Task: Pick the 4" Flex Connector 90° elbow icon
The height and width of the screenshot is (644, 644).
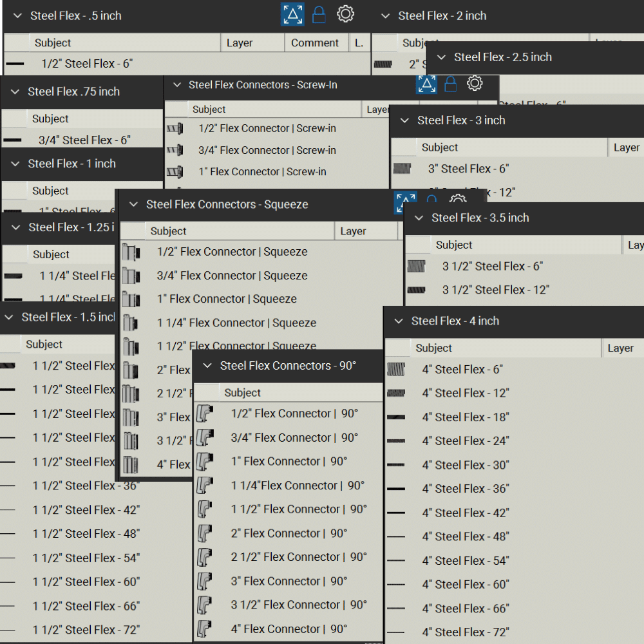Action: (205, 629)
